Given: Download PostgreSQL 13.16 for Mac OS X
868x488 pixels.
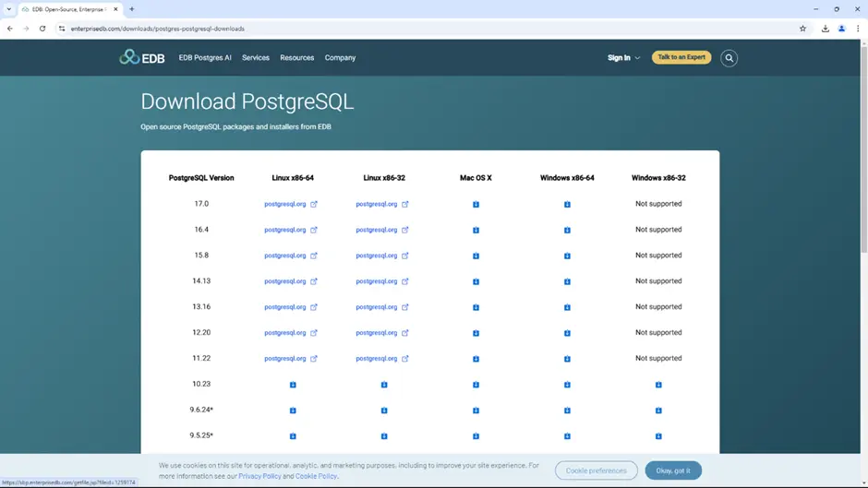Looking at the screenshot, I should point(476,307).
